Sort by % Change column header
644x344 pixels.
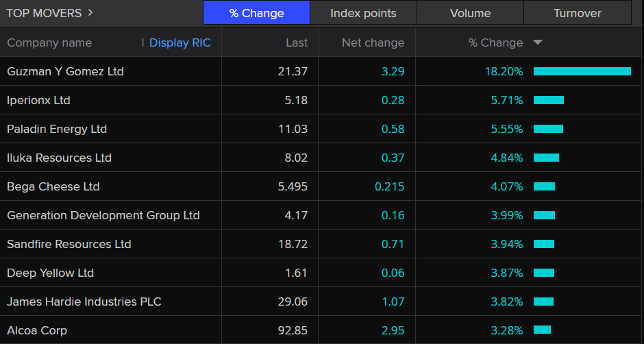click(496, 42)
